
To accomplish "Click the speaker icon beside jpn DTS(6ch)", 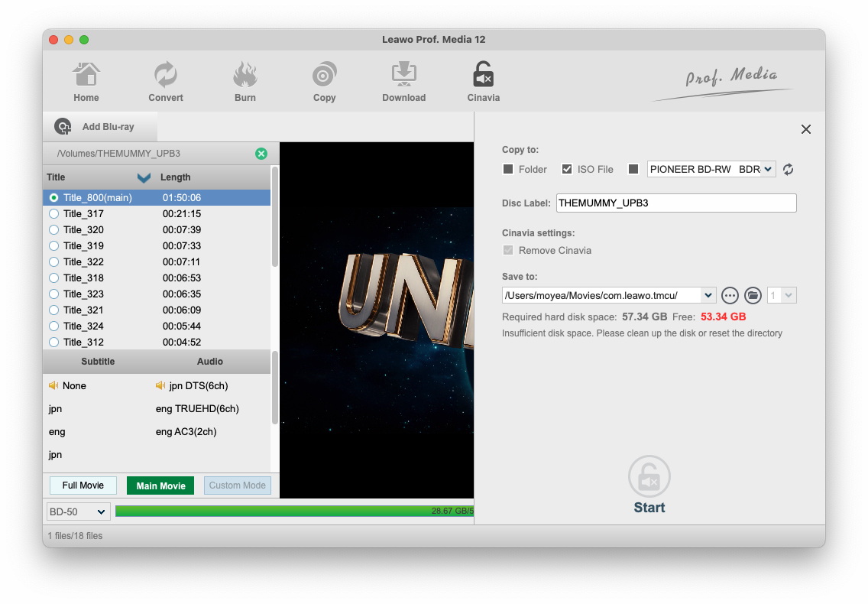I will pos(160,385).
